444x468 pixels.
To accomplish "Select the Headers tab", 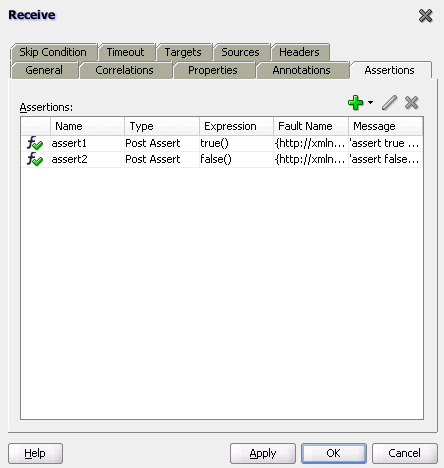I will (300, 52).
